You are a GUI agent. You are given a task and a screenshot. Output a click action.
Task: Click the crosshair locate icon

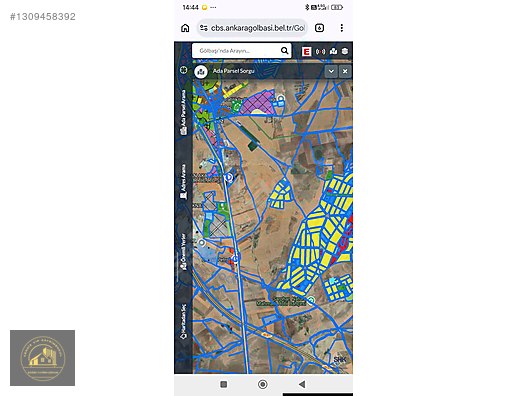click(x=184, y=70)
